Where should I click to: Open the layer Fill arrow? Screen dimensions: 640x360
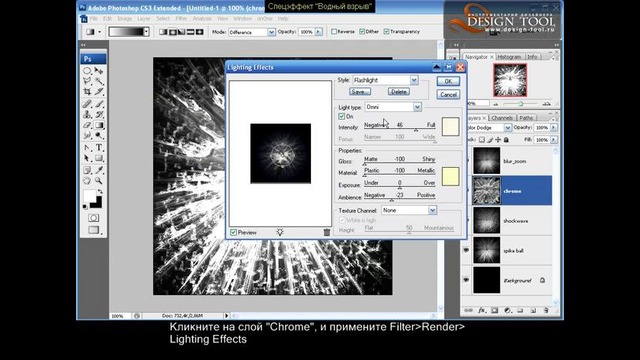(x=553, y=140)
